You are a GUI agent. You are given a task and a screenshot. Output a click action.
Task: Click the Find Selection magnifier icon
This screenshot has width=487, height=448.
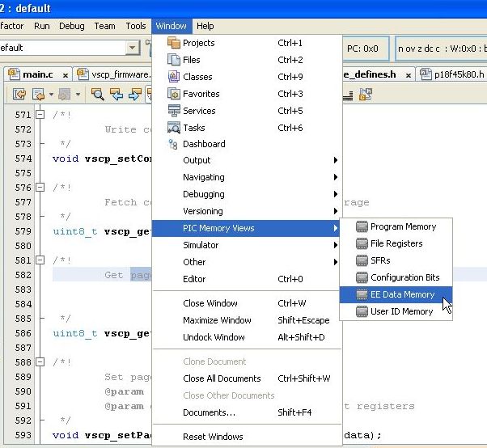[97, 95]
